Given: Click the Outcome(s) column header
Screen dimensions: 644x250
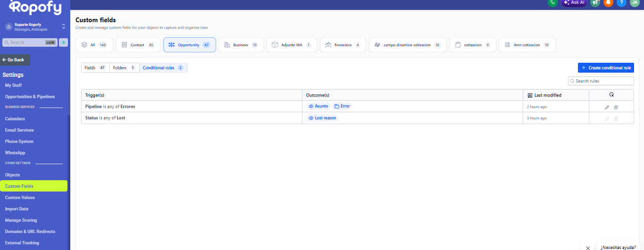Looking at the screenshot, I should pyautogui.click(x=412, y=95).
